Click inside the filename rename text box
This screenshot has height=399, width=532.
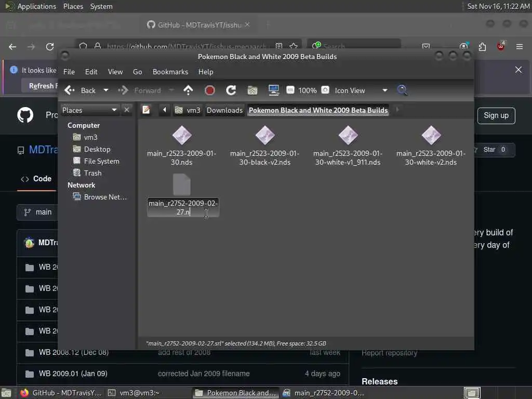(183, 208)
